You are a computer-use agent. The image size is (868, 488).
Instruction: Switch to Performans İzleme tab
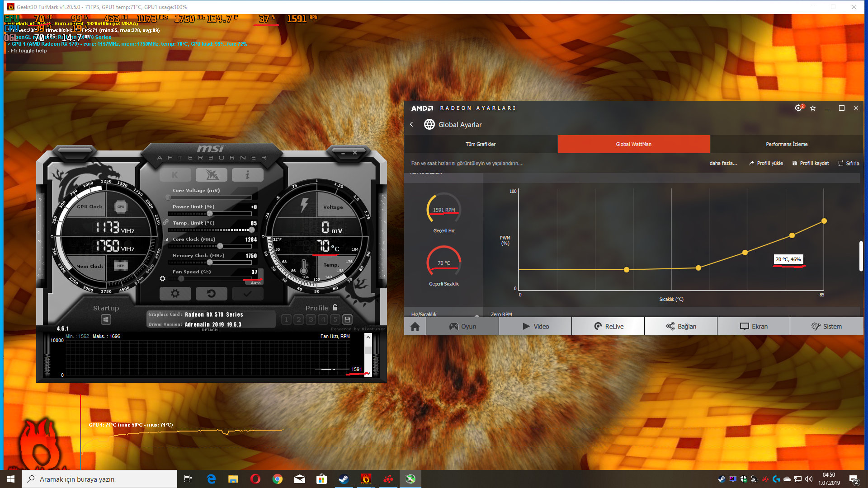click(x=787, y=144)
